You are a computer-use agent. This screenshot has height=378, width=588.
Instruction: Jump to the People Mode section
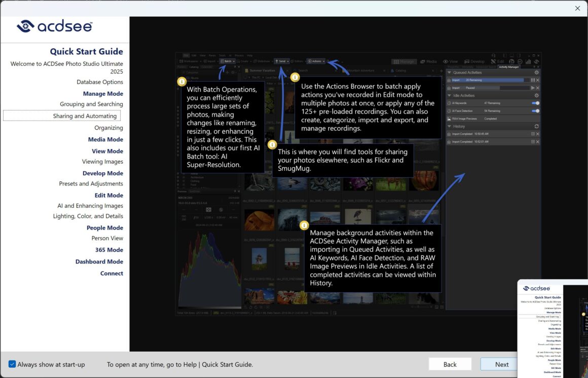pyautogui.click(x=104, y=228)
